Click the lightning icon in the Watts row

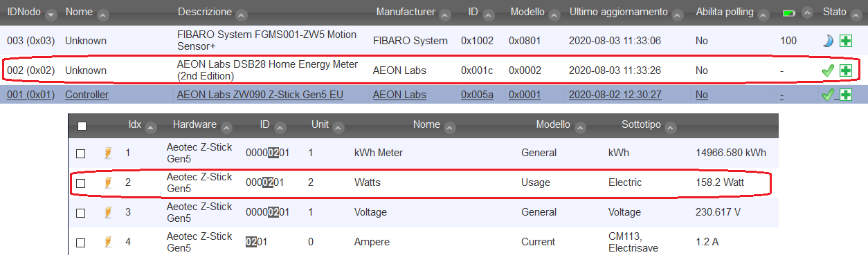pos(107,183)
